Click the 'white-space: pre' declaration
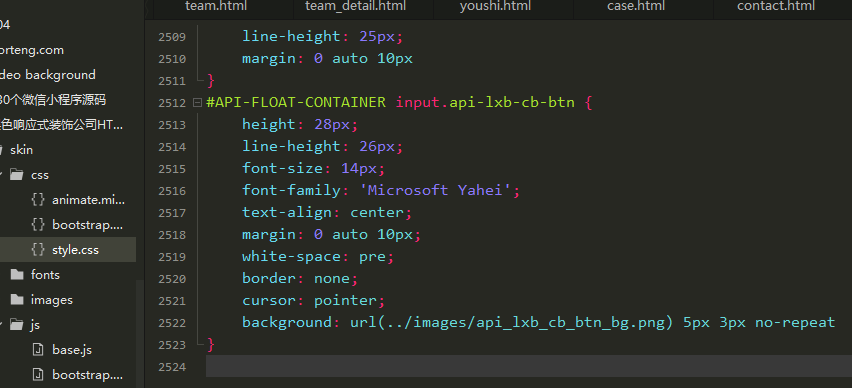The width and height of the screenshot is (852, 388). tap(318, 256)
